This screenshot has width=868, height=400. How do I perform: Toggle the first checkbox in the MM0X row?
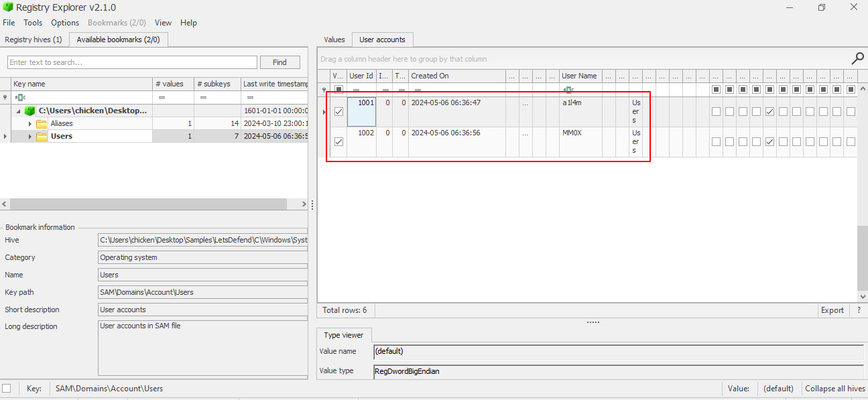click(x=338, y=142)
